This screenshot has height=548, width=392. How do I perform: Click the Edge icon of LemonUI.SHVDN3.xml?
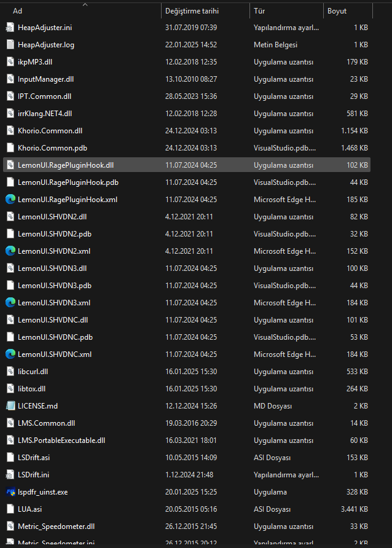point(10,303)
